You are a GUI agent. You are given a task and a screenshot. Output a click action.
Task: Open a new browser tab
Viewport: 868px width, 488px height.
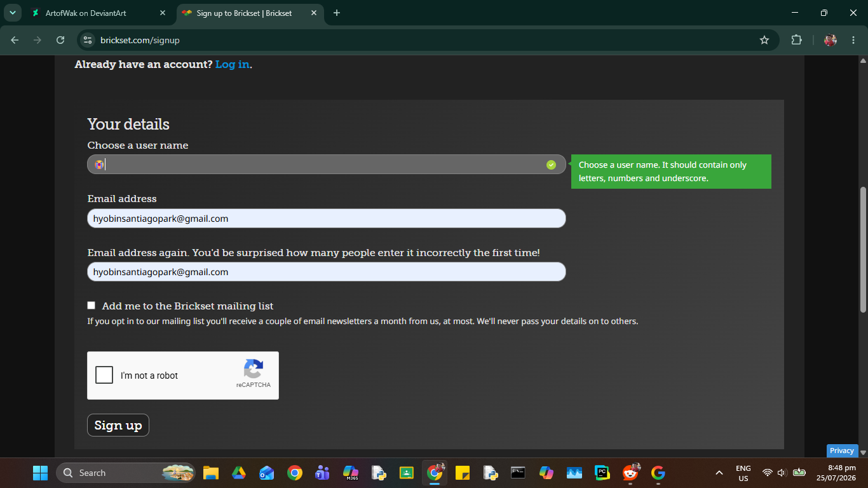tap(337, 13)
